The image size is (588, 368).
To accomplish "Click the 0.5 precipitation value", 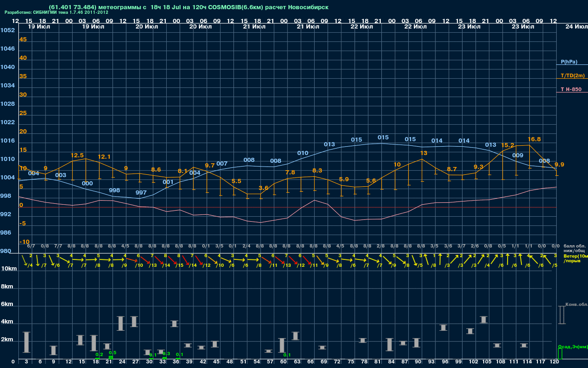I will (x=113, y=353).
